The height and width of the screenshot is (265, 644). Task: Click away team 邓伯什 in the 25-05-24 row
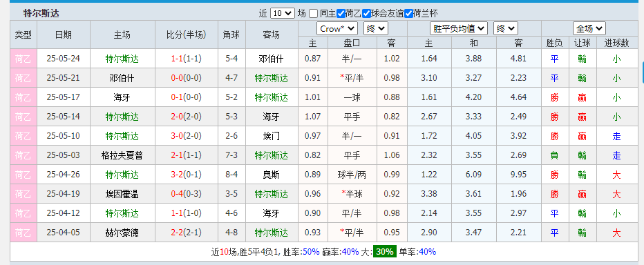click(x=271, y=59)
